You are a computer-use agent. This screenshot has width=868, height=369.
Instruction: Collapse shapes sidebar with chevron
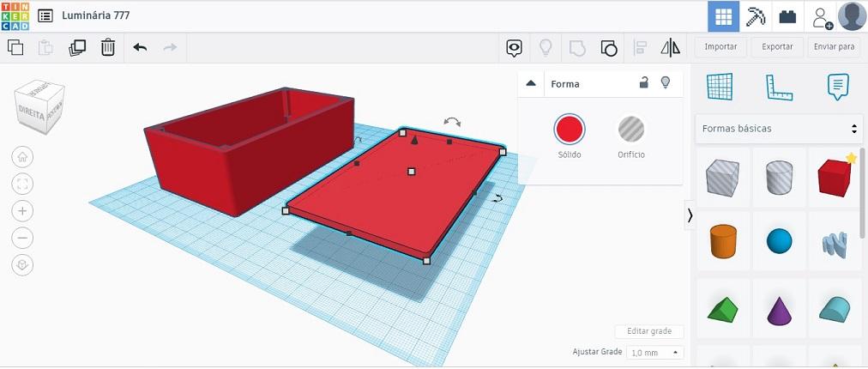(690, 215)
